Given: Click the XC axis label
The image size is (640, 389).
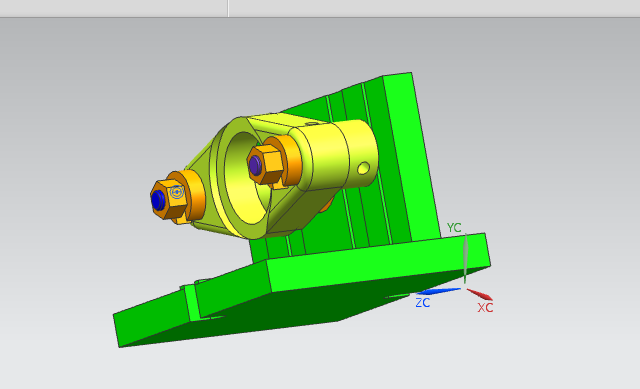Looking at the screenshot, I should pos(485,308).
